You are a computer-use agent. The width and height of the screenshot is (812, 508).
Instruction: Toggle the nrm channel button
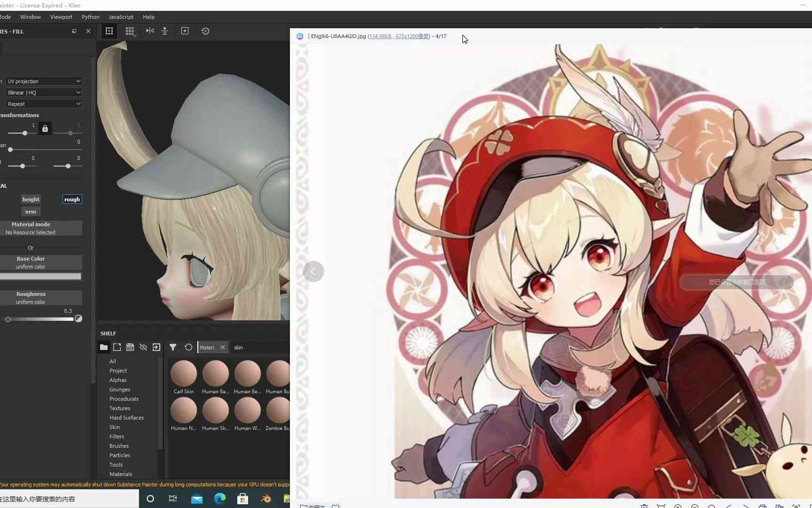click(31, 212)
